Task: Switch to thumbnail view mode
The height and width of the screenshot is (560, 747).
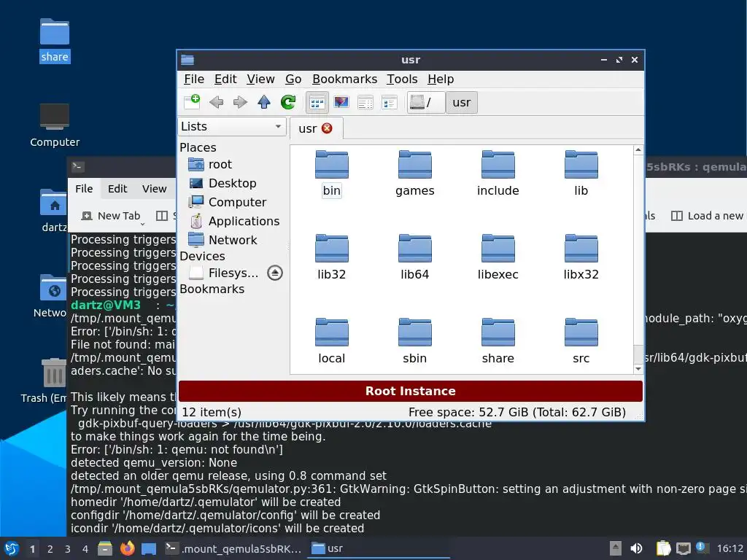Action: tap(341, 102)
